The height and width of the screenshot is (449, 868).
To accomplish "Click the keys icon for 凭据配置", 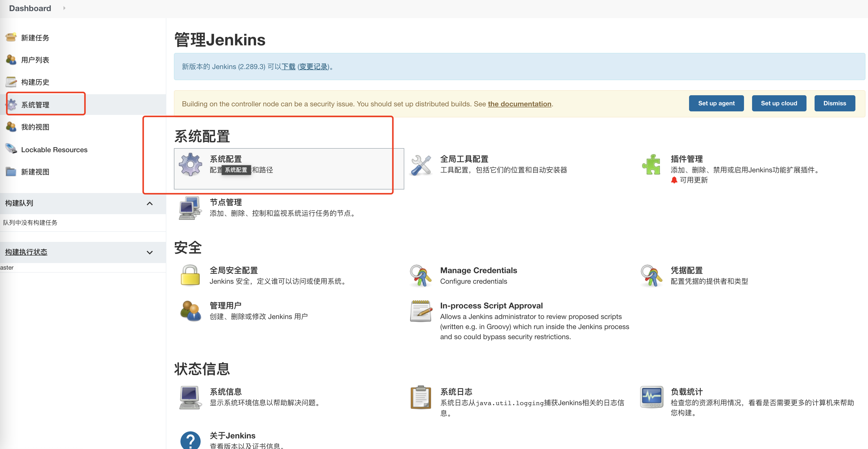I will click(x=651, y=276).
